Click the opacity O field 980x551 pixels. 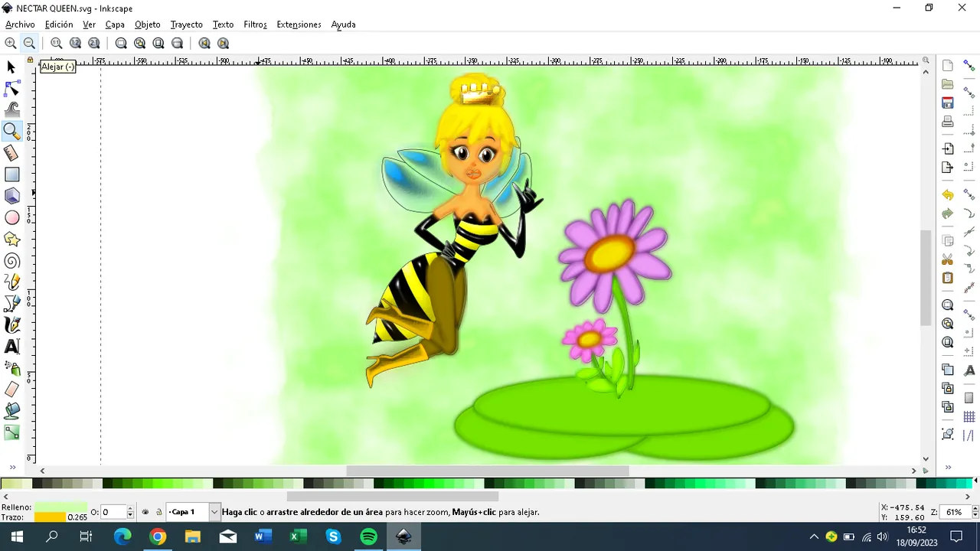click(112, 512)
